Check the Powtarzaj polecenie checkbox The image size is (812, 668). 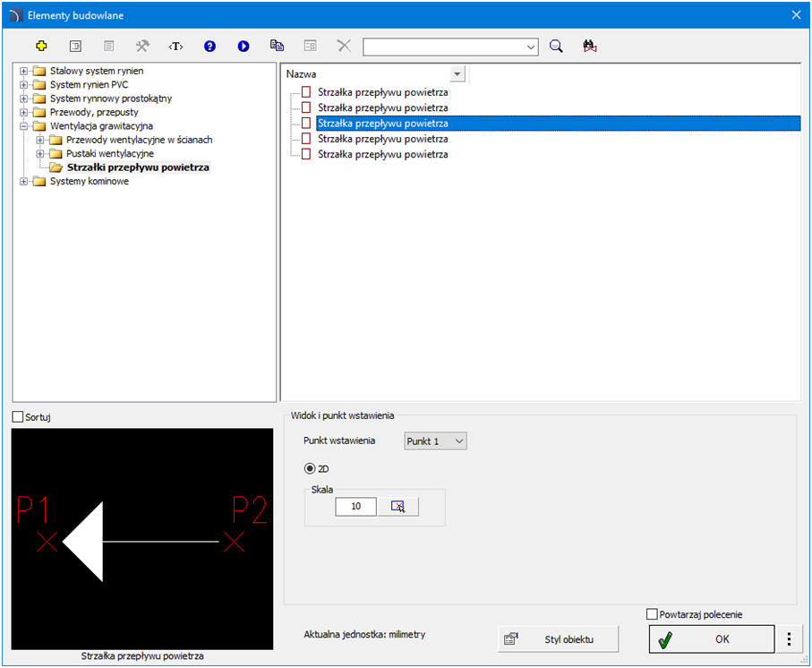(x=652, y=614)
